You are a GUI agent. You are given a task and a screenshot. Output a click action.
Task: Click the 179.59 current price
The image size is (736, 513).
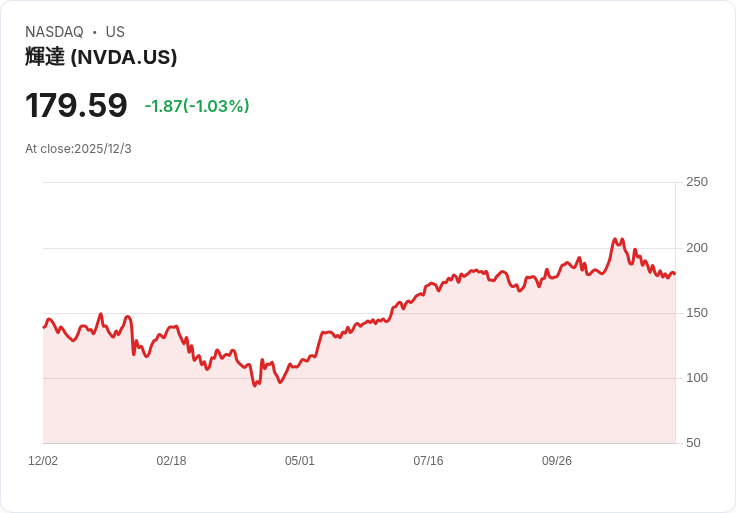tap(76, 106)
